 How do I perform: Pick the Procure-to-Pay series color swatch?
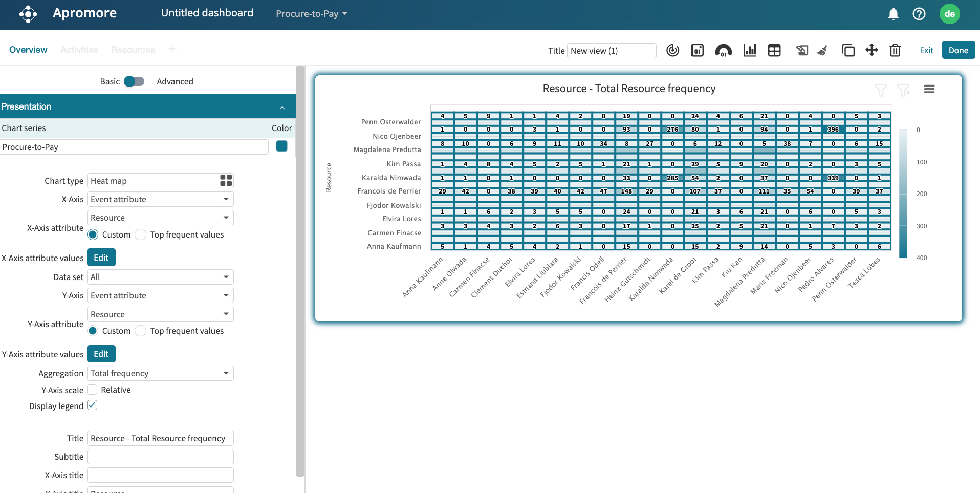[x=281, y=146]
